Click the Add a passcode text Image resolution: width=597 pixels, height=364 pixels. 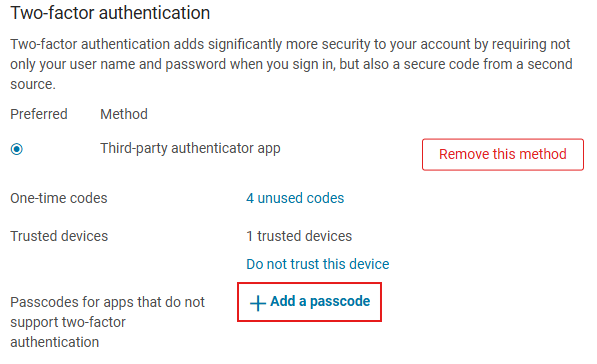[x=320, y=301]
